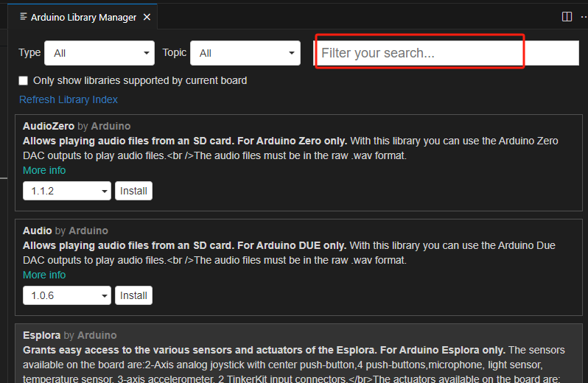Select the Arduino Library Manager tab
588x383 pixels.
(83, 17)
